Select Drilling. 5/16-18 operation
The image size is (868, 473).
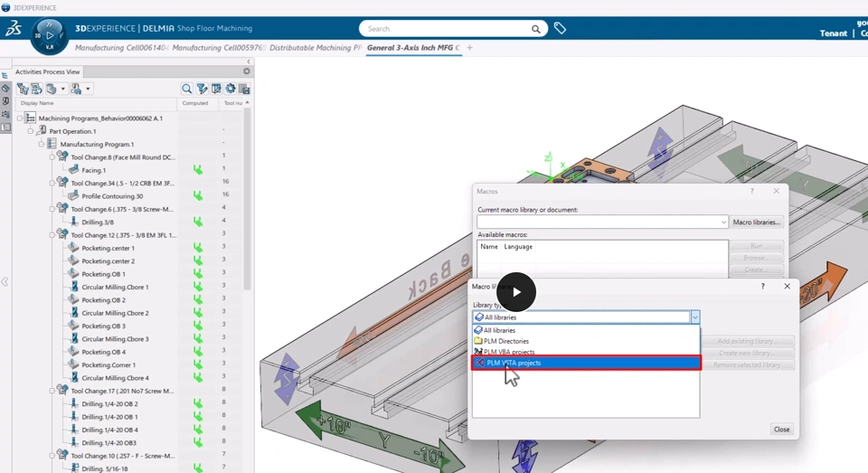click(105, 468)
